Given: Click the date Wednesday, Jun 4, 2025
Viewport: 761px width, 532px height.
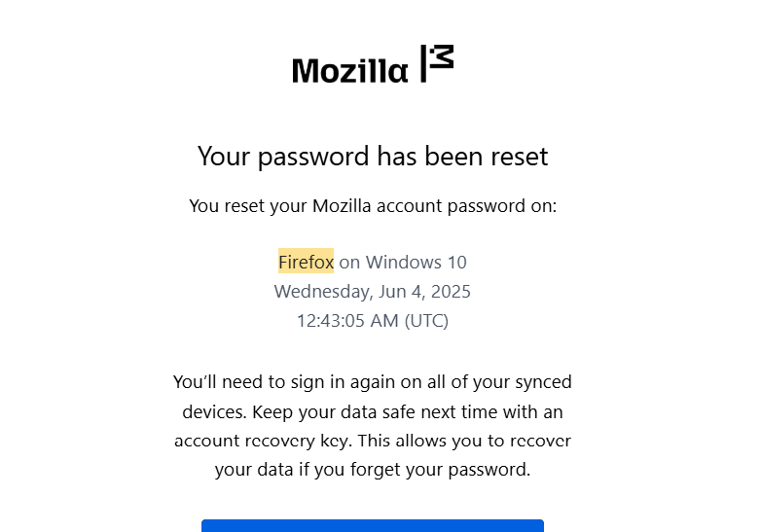Looking at the screenshot, I should [x=373, y=292].
